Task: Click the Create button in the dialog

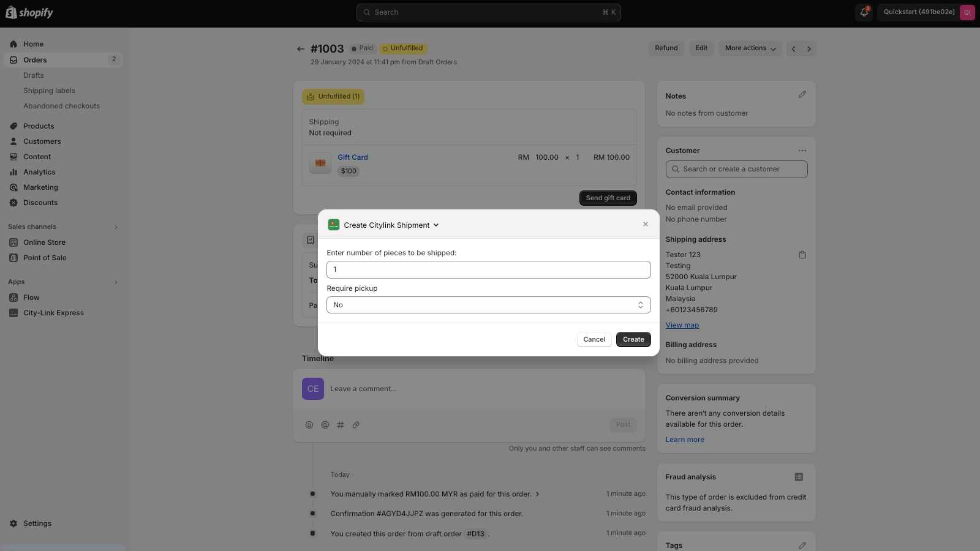Action: pos(633,339)
